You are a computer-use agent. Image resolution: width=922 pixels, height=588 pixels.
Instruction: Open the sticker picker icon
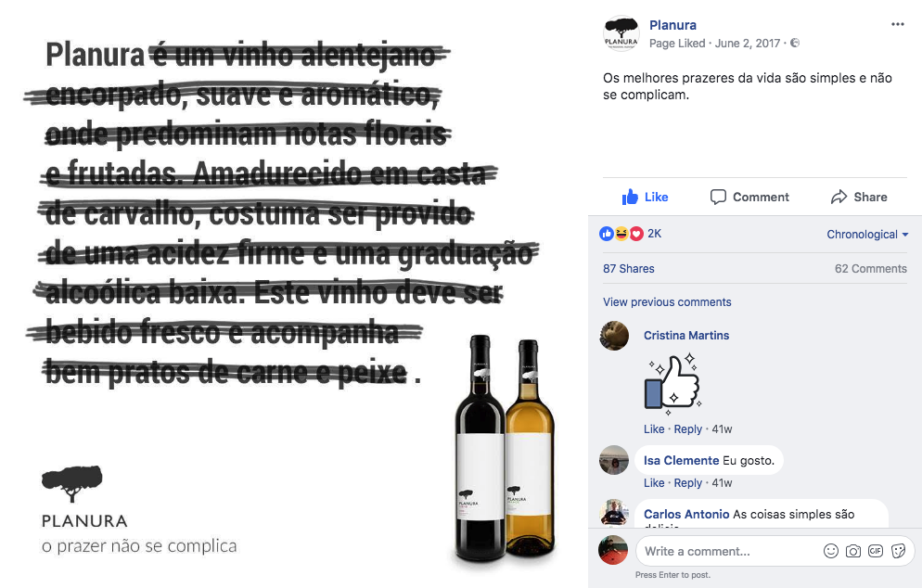click(898, 551)
